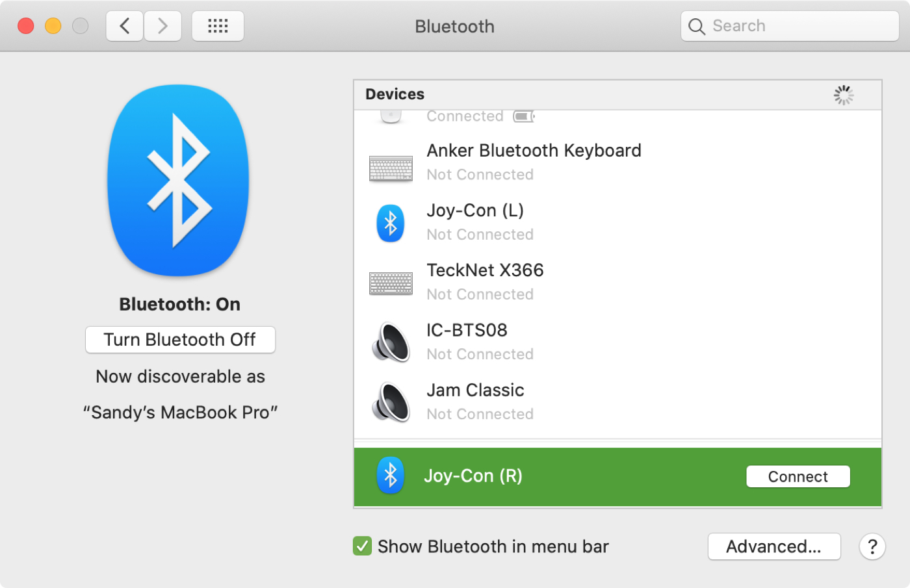Click the magnifying glass search icon
The height and width of the screenshot is (588, 910).
pos(696,27)
